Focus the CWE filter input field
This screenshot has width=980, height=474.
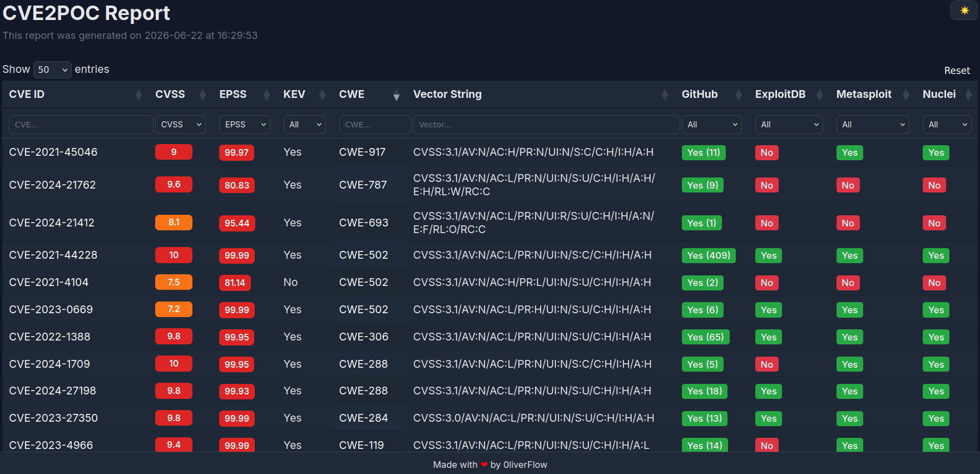click(x=375, y=125)
